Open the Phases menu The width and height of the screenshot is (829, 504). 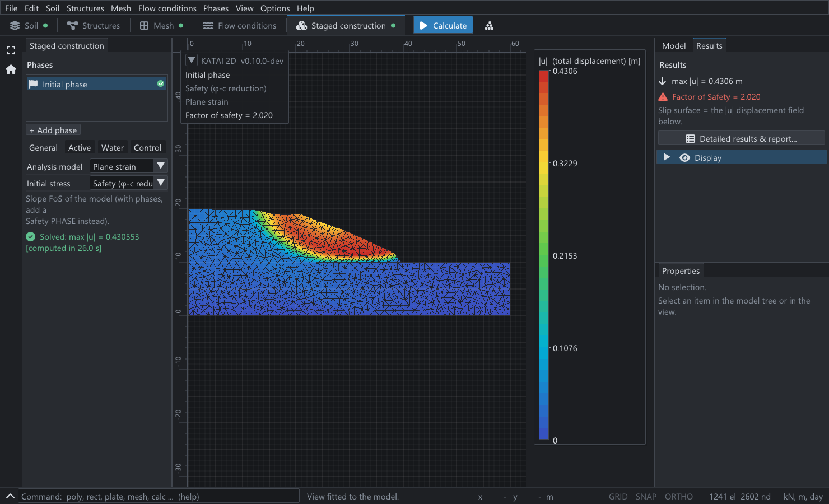pos(216,8)
